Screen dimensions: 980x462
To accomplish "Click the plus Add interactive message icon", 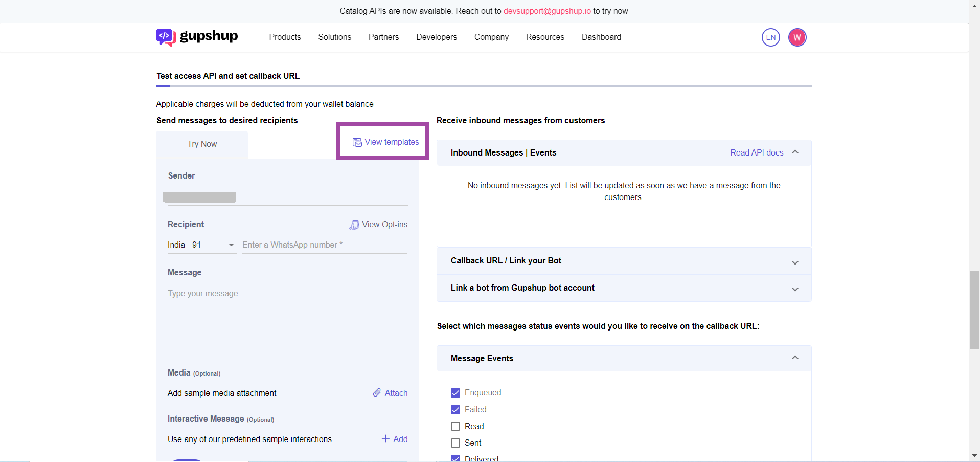I will (386, 439).
